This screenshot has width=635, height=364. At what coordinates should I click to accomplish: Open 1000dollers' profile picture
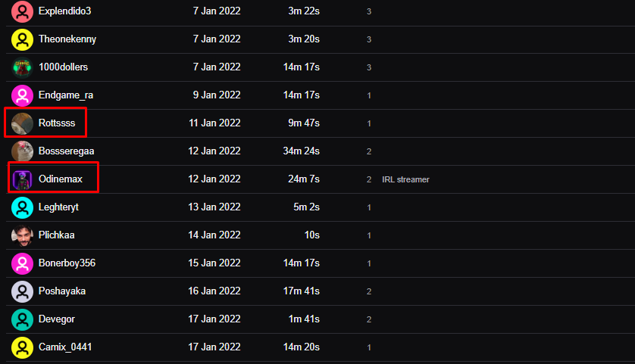[22, 67]
